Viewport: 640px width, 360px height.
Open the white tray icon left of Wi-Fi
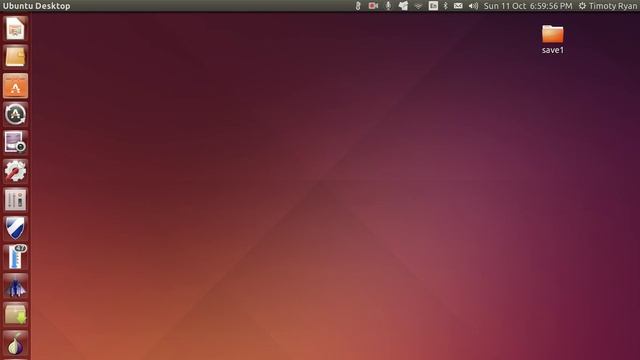[x=403, y=6]
